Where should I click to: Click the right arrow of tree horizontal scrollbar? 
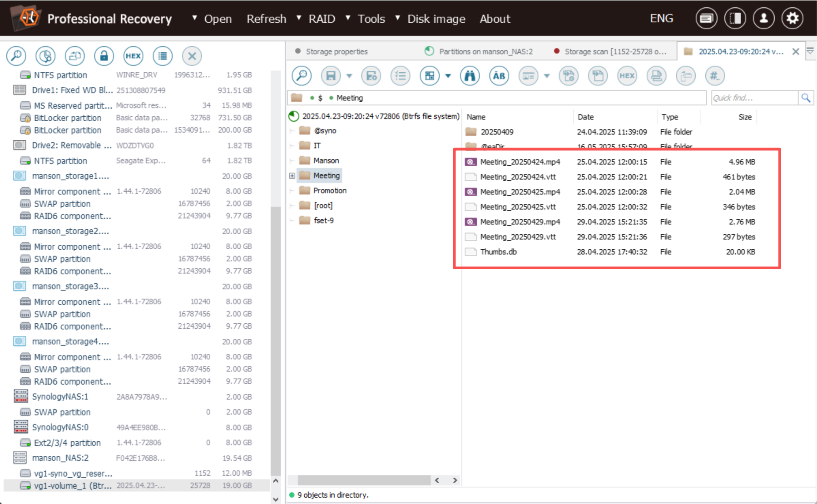pos(455,480)
